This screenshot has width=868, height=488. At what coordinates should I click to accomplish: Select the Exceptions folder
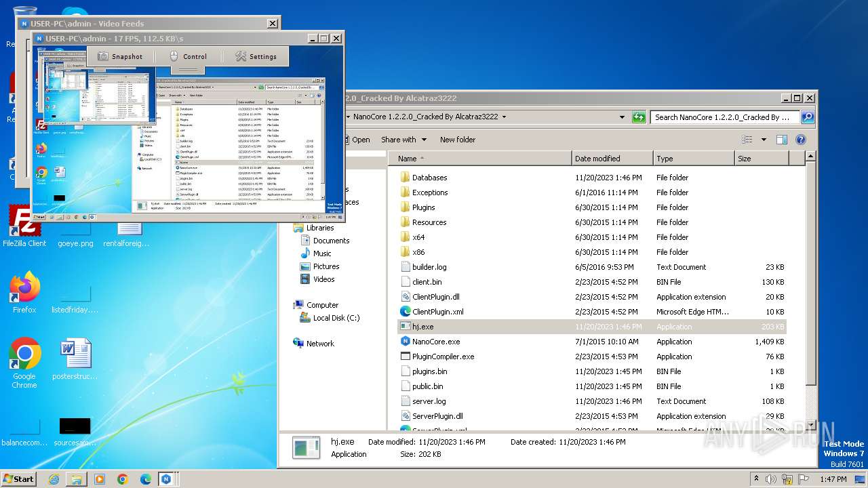591,192
